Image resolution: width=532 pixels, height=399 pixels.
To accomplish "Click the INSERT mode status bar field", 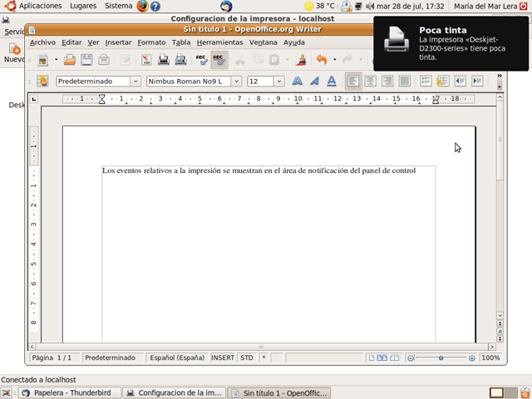I will 223,357.
